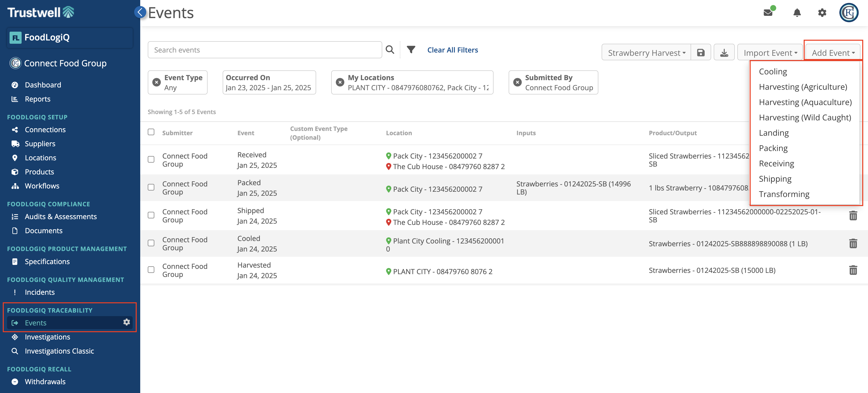
Task: Check the Received Jan 25 event row
Action: (151, 159)
